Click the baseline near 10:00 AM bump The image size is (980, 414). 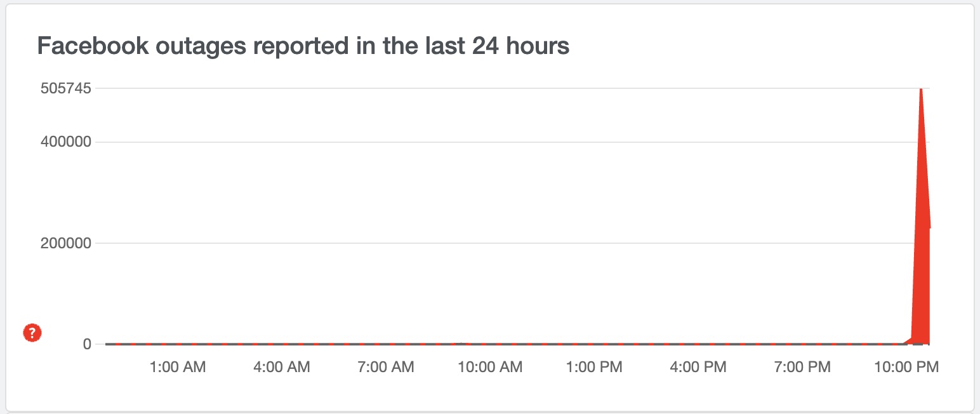click(465, 344)
